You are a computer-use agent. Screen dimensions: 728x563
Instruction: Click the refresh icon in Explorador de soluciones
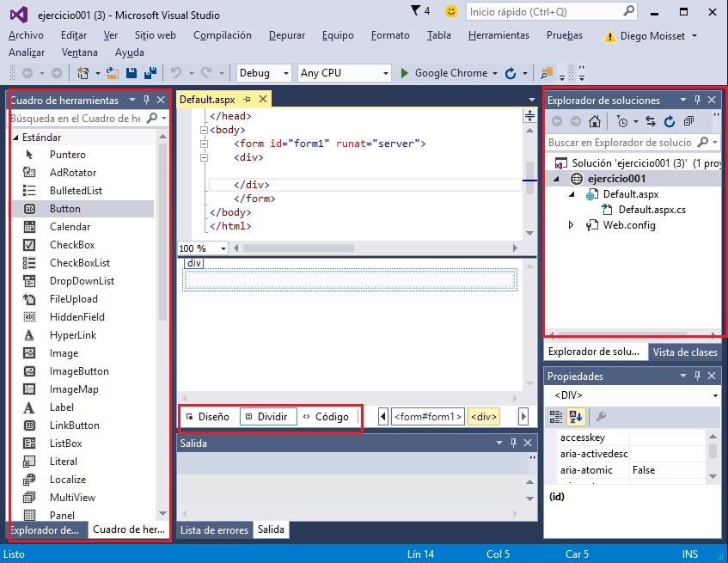tap(669, 121)
